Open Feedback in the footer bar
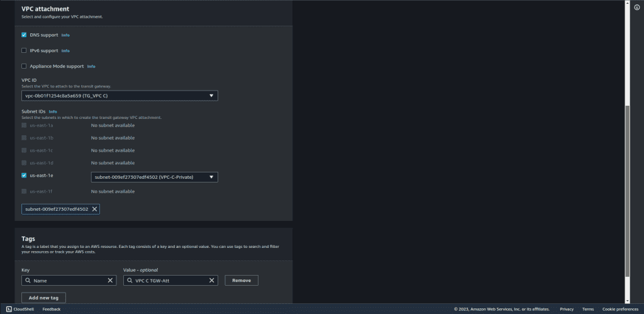644x314 pixels. coord(52,309)
